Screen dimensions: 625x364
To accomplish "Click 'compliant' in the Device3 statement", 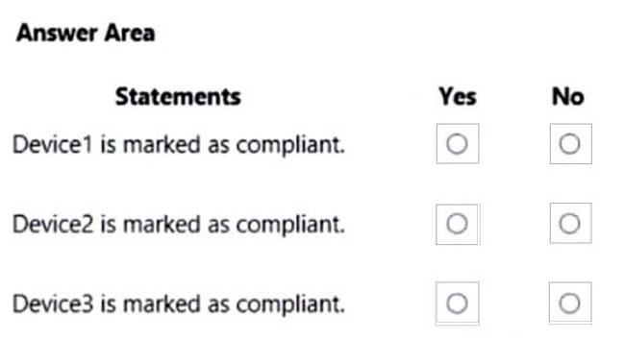I will point(290,304).
